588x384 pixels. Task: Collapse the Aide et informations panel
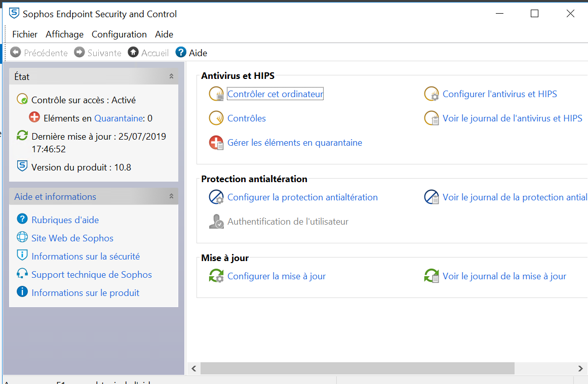pyautogui.click(x=171, y=196)
